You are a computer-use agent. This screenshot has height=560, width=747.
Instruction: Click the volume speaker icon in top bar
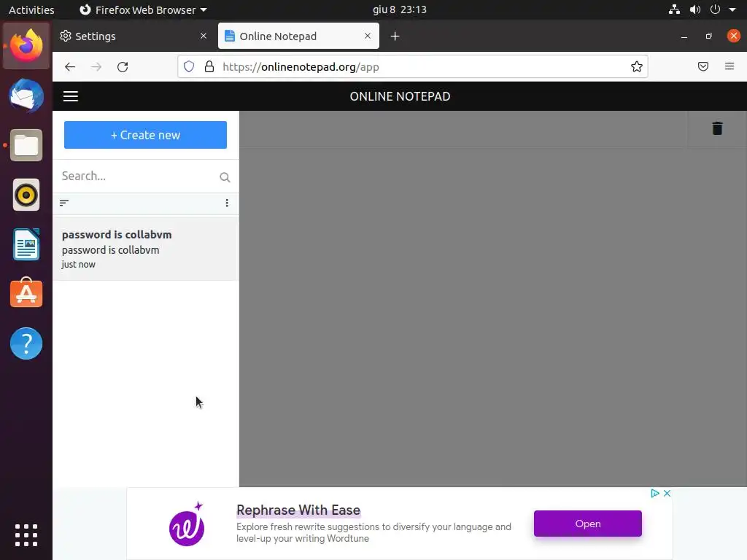[695, 9]
